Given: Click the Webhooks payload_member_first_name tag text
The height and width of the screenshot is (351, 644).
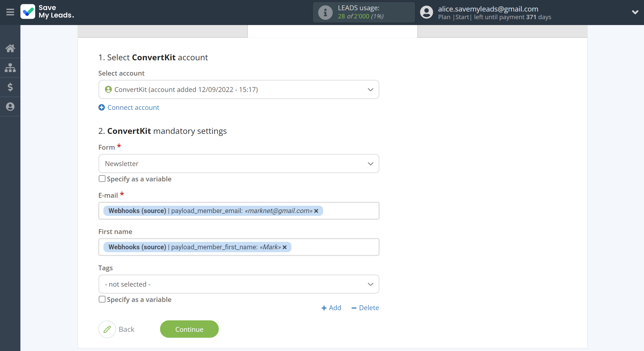Looking at the screenshot, I should 195,247.
